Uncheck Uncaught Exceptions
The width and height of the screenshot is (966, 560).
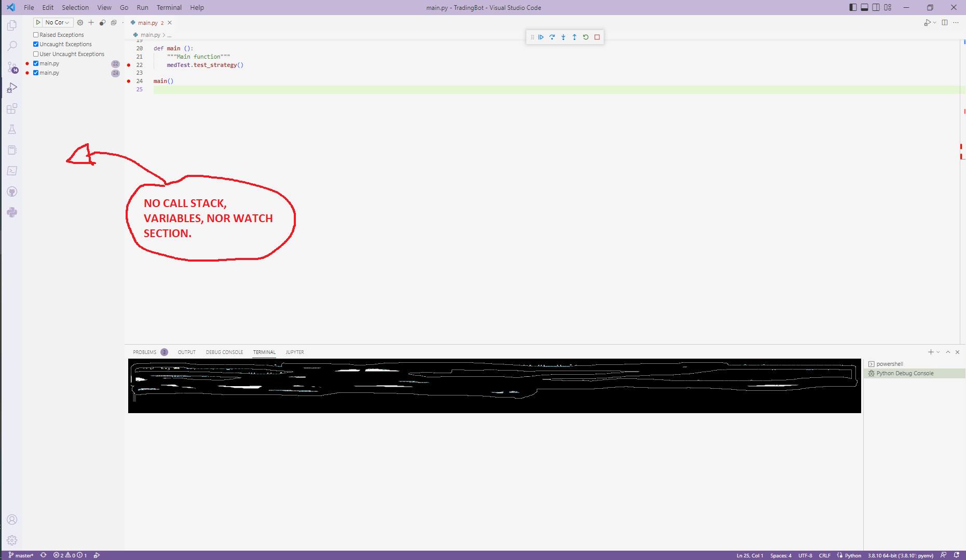click(x=36, y=44)
